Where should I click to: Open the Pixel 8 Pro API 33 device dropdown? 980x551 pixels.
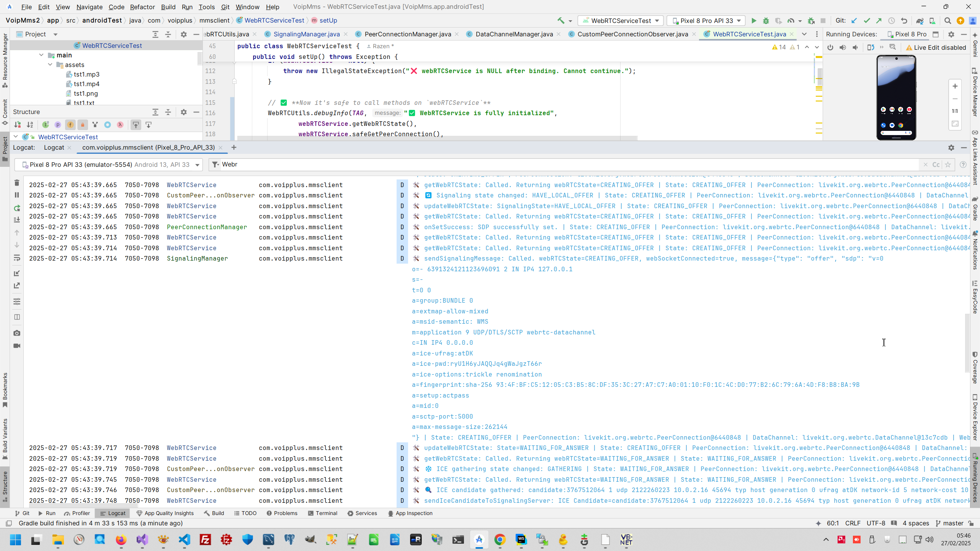point(706,21)
